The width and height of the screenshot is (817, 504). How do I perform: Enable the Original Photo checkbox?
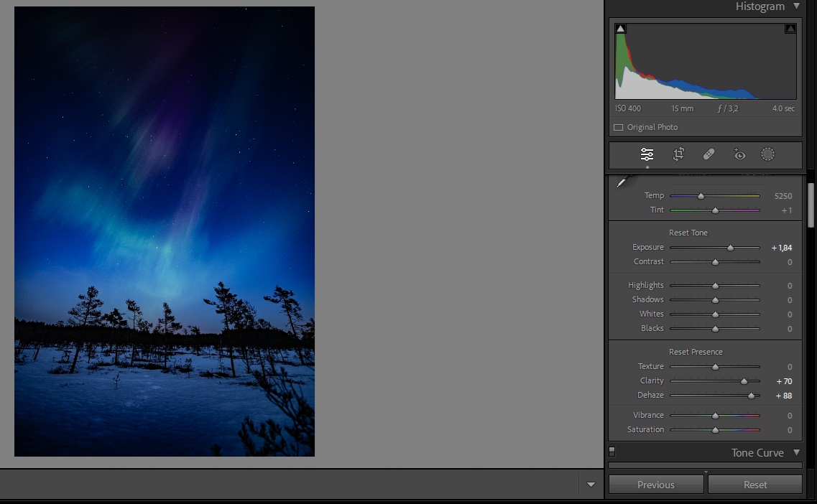[x=618, y=127]
